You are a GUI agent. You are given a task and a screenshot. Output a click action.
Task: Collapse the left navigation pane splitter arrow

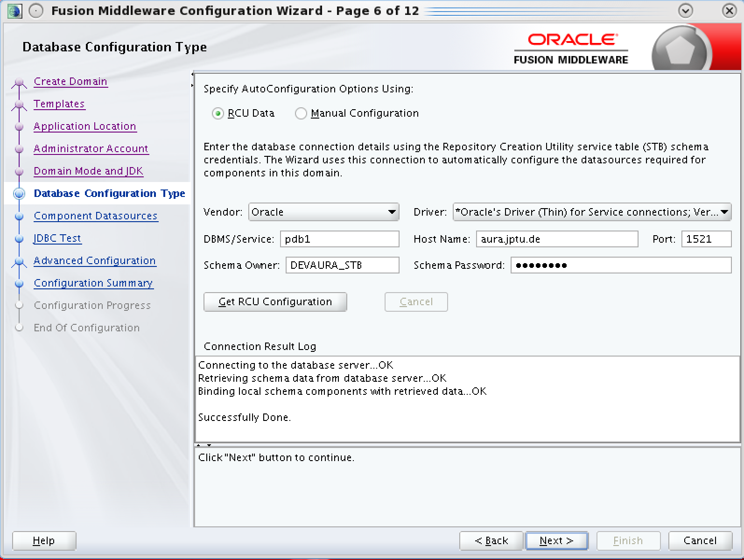(x=192, y=74)
